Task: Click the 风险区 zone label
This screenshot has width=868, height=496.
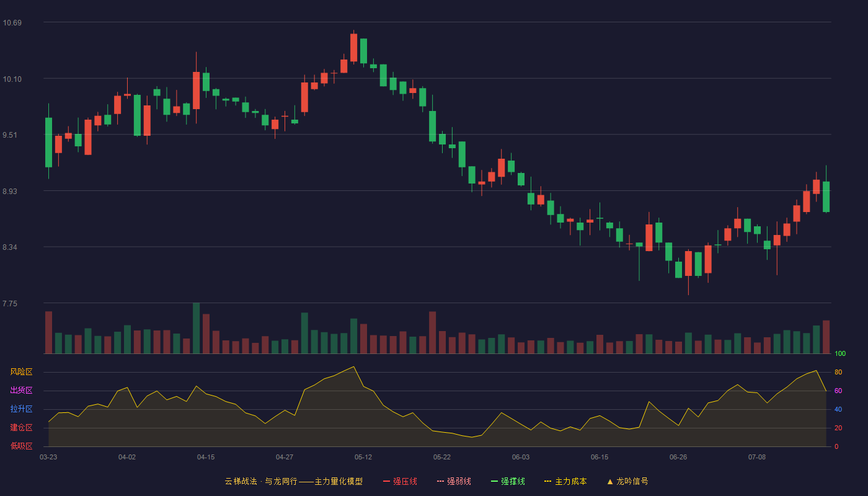Action: tap(21, 372)
